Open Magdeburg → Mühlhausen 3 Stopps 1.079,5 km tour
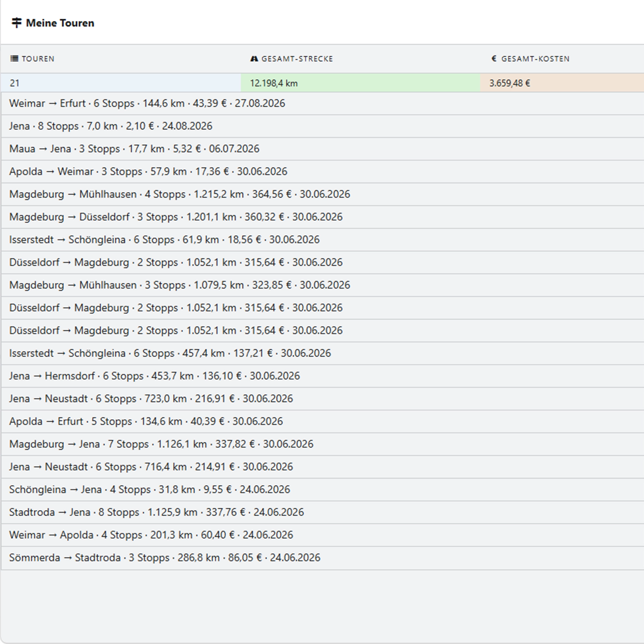This screenshot has width=644, height=644. 322,285
